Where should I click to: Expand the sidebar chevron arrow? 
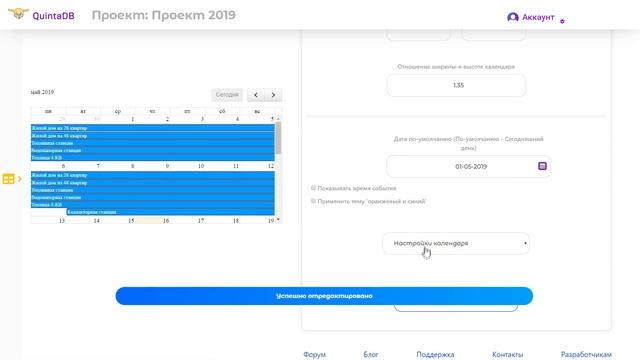coord(19,179)
